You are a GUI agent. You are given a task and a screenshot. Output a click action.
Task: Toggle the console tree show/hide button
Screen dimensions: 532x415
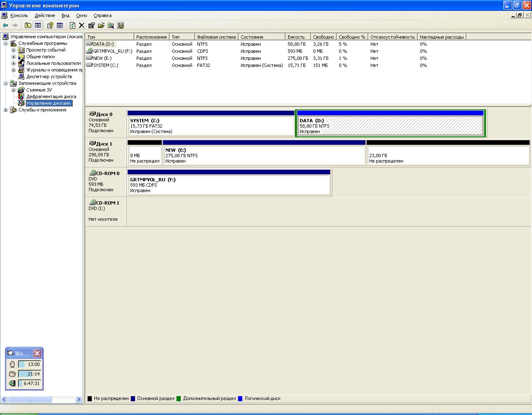[38, 25]
